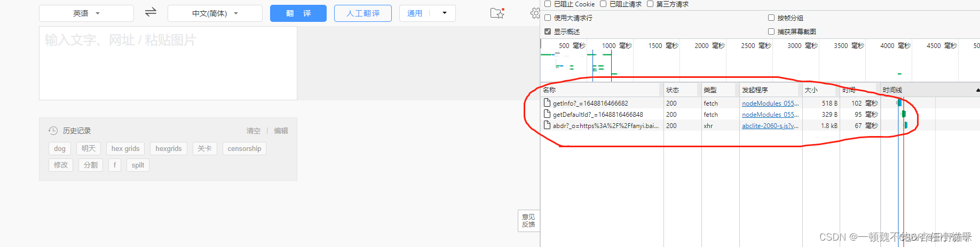The height and width of the screenshot is (247, 980).
Task: Uncheck the 显示概述 checkbox
Action: click(x=548, y=31)
